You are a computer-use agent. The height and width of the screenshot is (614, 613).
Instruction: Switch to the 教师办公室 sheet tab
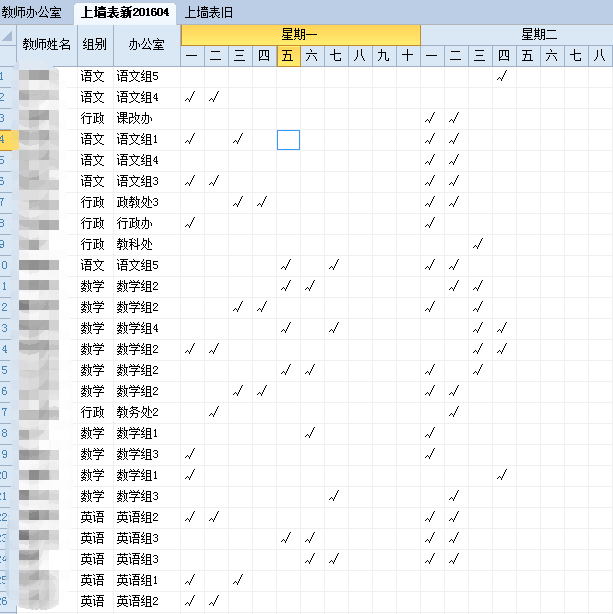coord(31,13)
